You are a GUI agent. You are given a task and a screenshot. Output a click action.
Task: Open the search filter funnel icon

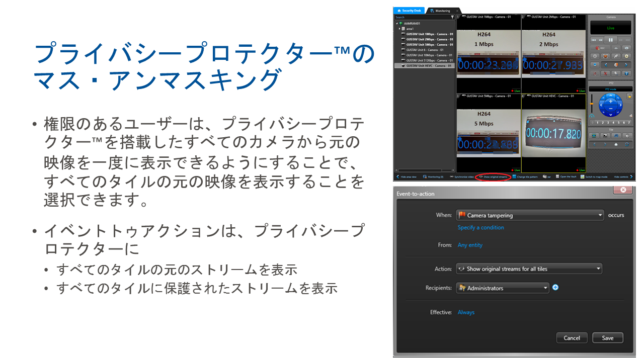click(453, 17)
